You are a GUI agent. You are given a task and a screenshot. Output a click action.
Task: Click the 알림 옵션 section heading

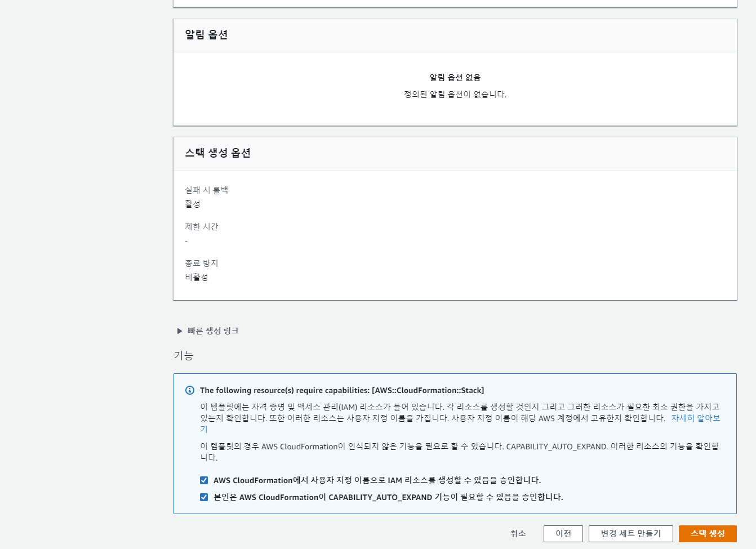point(206,35)
